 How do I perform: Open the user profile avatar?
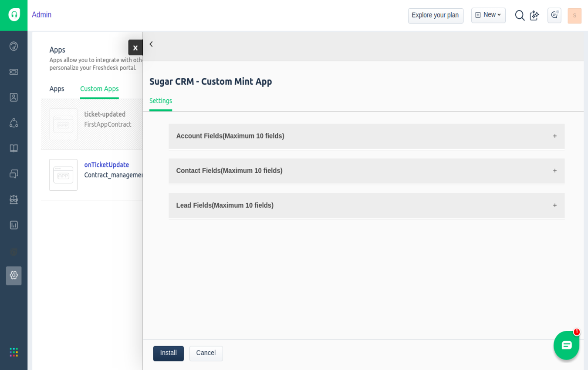point(574,16)
